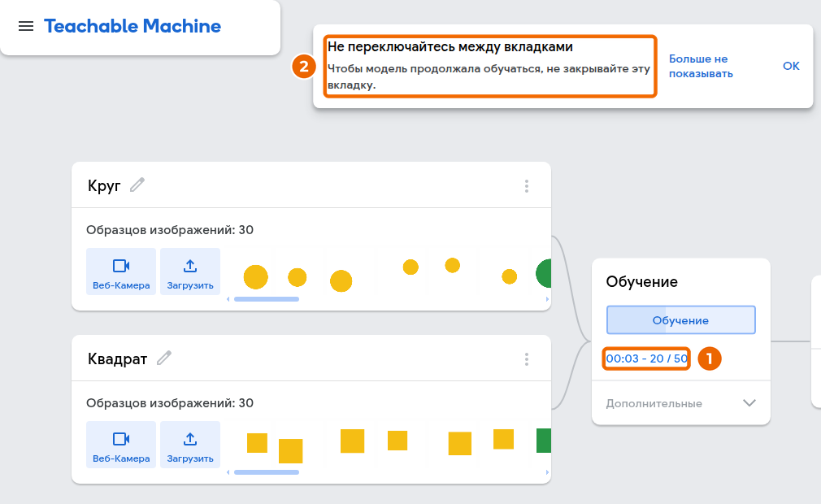Click the Teachable Machine logo title
The width and height of the screenshot is (821, 504).
132,26
